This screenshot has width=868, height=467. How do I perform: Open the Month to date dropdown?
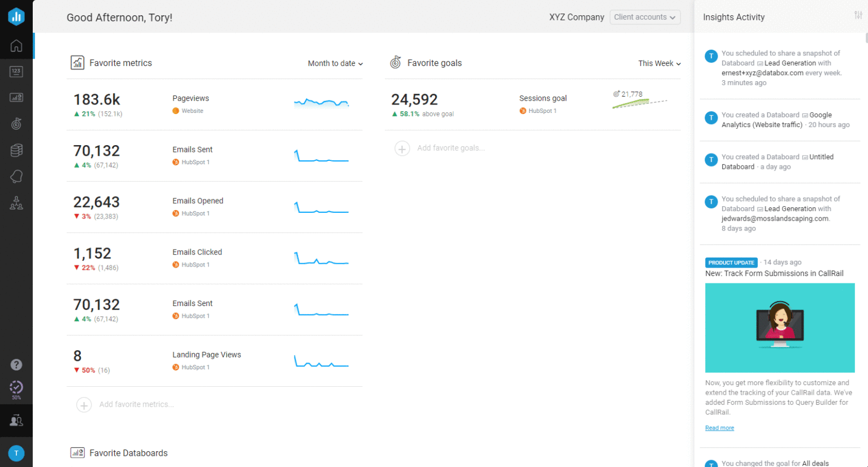tap(335, 63)
